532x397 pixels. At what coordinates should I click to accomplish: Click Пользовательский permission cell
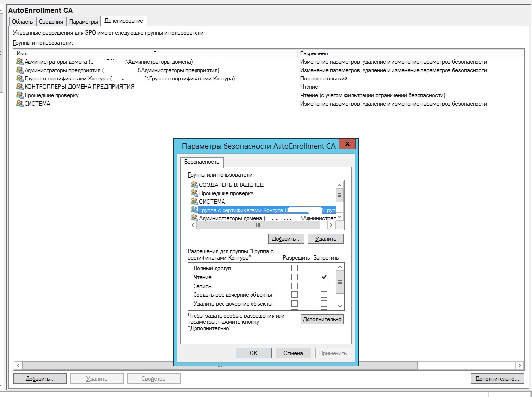(x=324, y=79)
